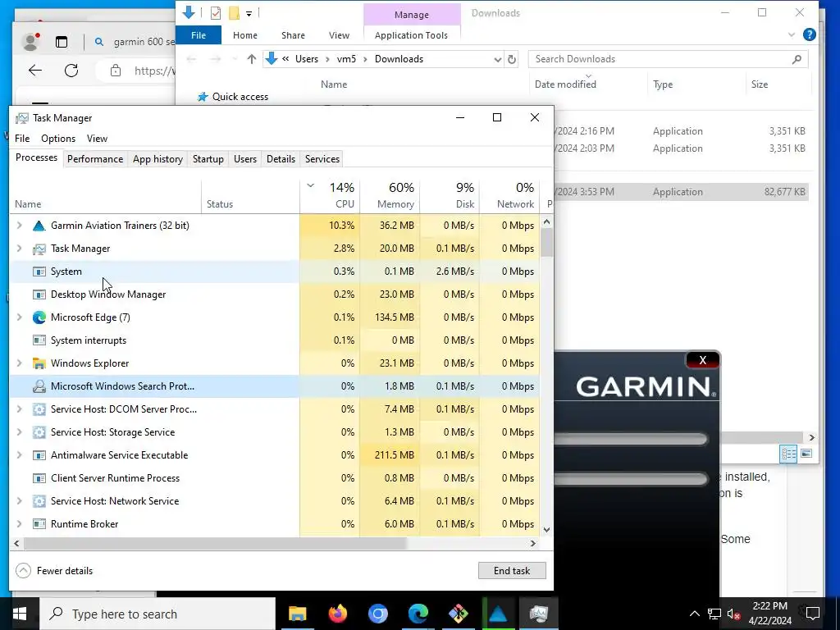Click the Antimalware Service Executable icon
The height and width of the screenshot is (630, 840).
[x=39, y=455]
